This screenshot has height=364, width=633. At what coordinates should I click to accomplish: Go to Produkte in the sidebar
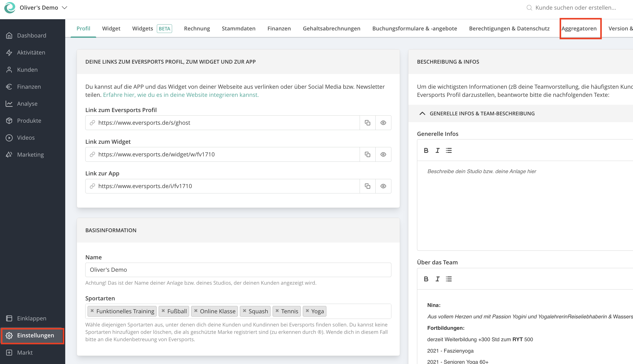pos(32,121)
